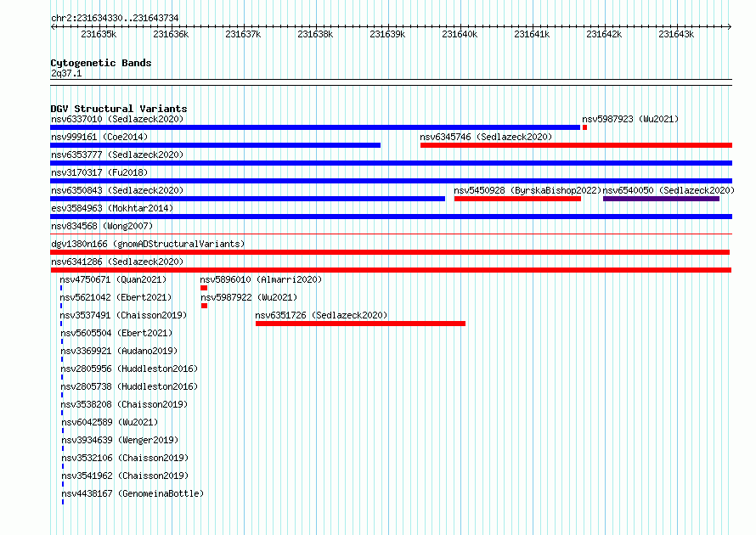756x535 pixels.
Task: Select the red nsv5896010 marker
Action: pyautogui.click(x=204, y=288)
